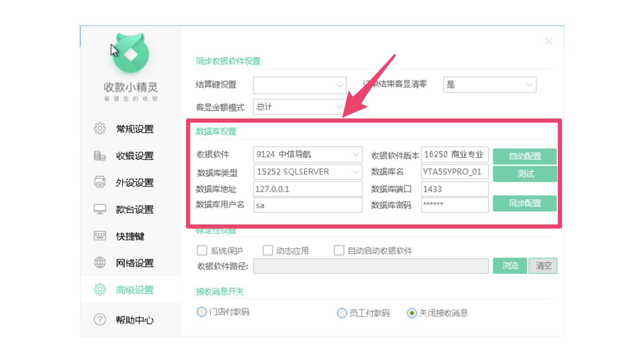The height and width of the screenshot is (362, 644).
Task: Open the 订单结束客显清零 dropdown
Action: [x=490, y=84]
